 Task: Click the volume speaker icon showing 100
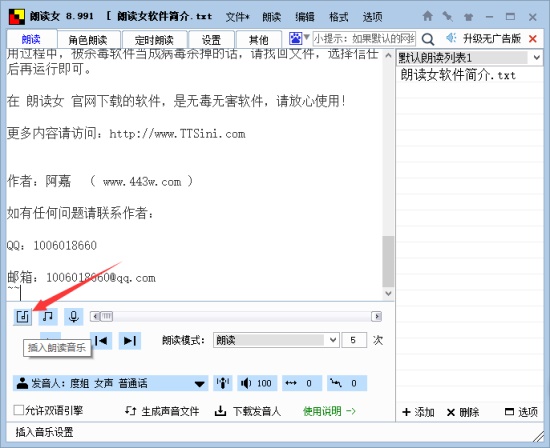[257, 383]
